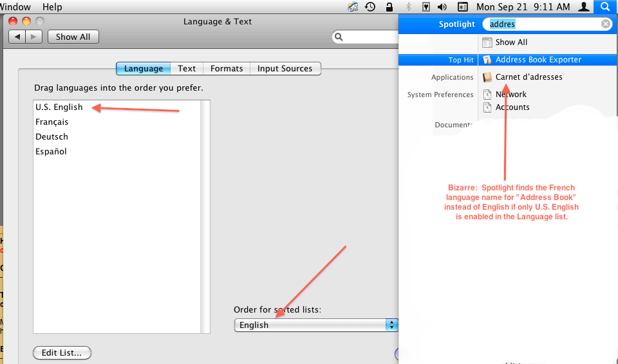The image size is (618, 364).
Task: Choose Show All in Spotlight results
Action: pyautogui.click(x=511, y=42)
